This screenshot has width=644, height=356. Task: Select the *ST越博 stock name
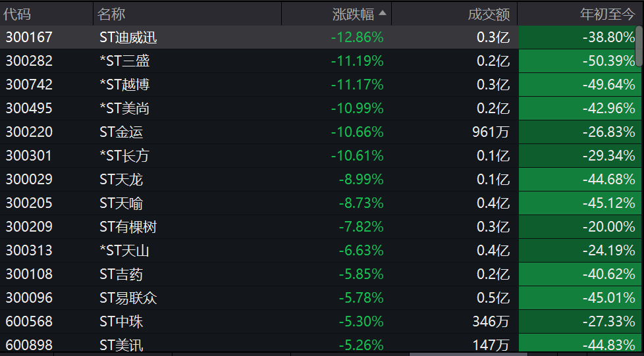point(124,85)
